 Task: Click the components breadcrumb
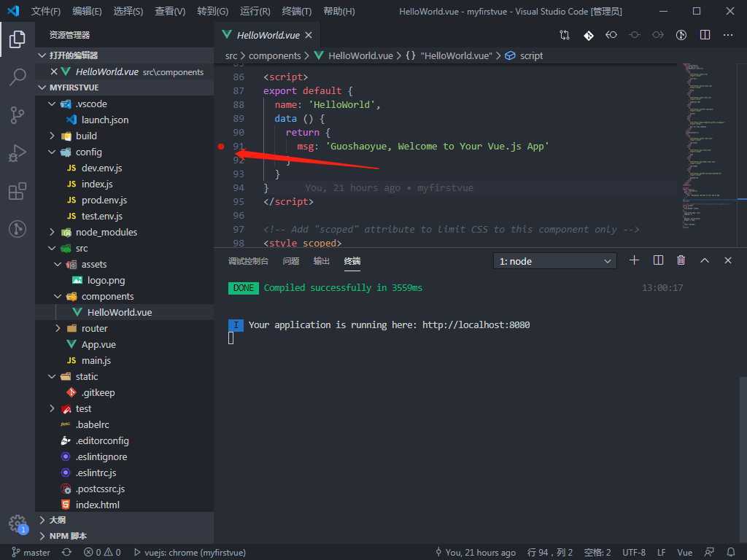[x=274, y=55]
